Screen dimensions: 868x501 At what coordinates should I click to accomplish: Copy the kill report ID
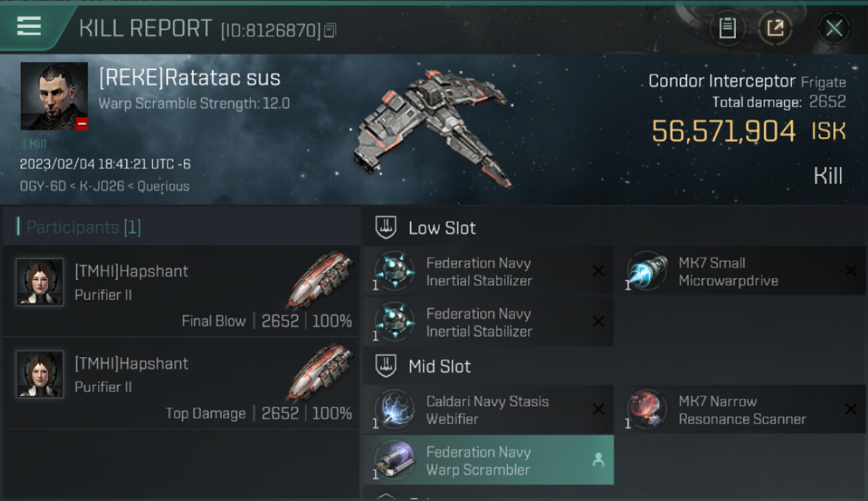click(x=330, y=30)
